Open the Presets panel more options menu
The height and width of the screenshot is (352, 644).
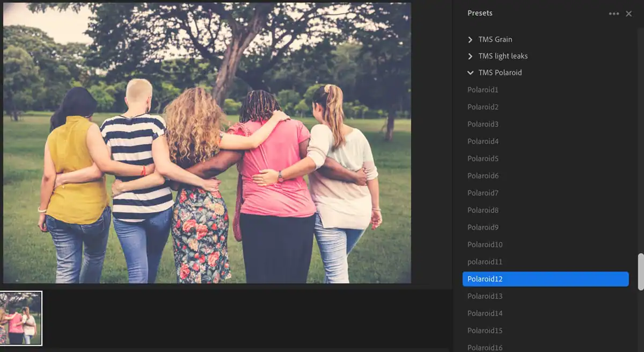[x=614, y=13]
